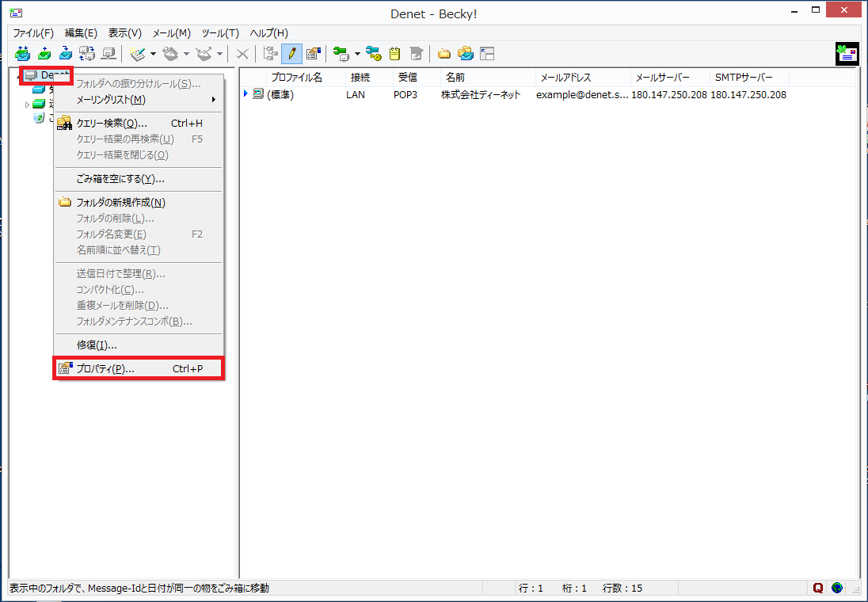Screen dimensions: 868x602
Task: Click the メールサーバー column header
Action: click(670, 78)
